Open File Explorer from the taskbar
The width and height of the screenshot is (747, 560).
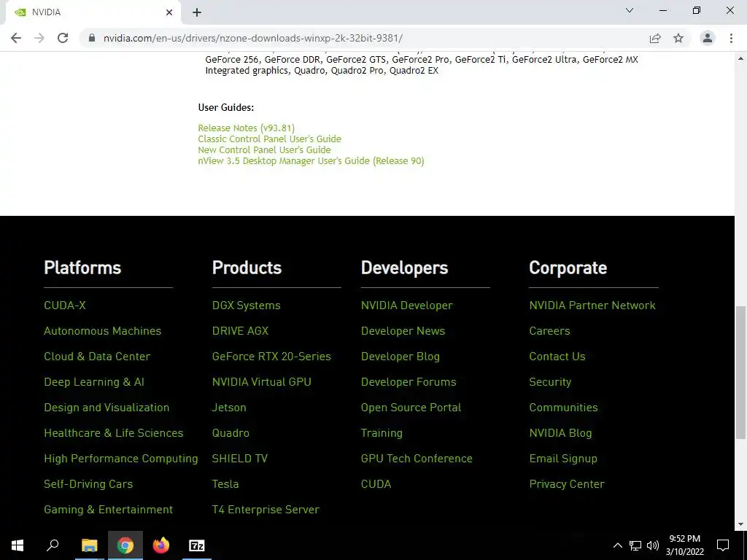pos(89,545)
